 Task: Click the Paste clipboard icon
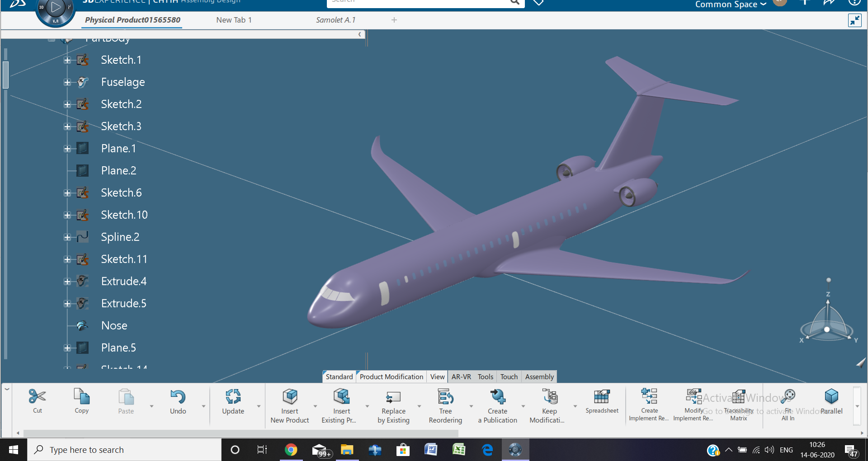click(126, 396)
